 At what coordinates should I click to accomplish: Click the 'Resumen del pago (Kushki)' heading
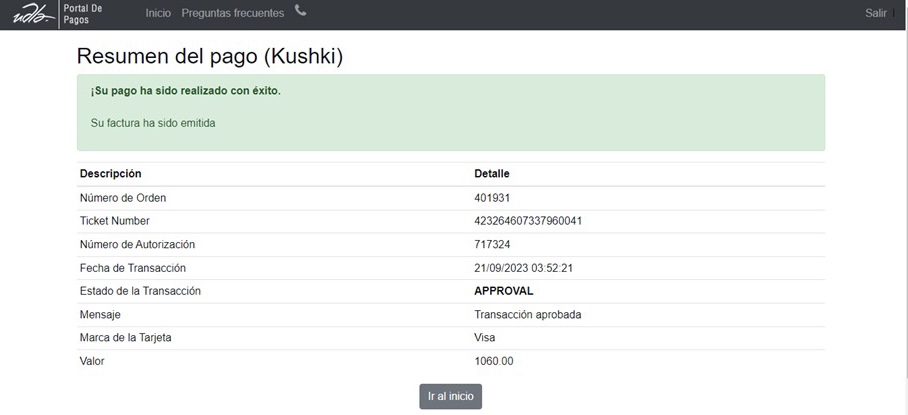[210, 57]
